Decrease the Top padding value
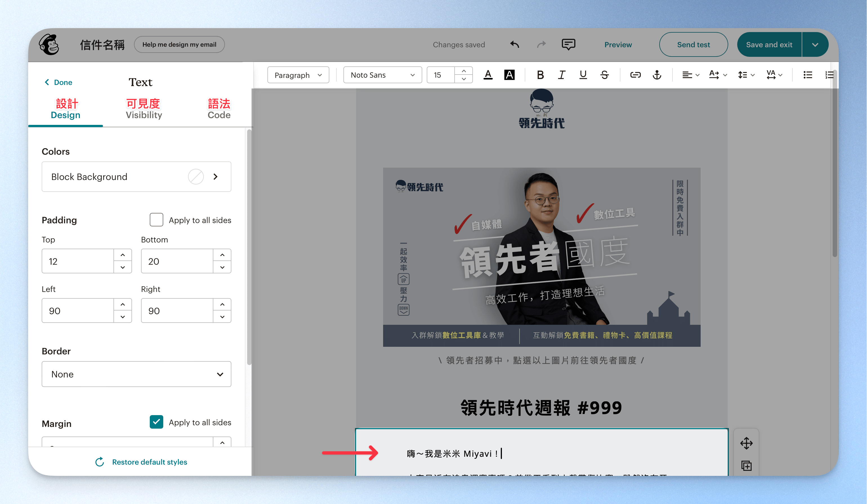Screen dimensions: 867x504 tap(123, 267)
